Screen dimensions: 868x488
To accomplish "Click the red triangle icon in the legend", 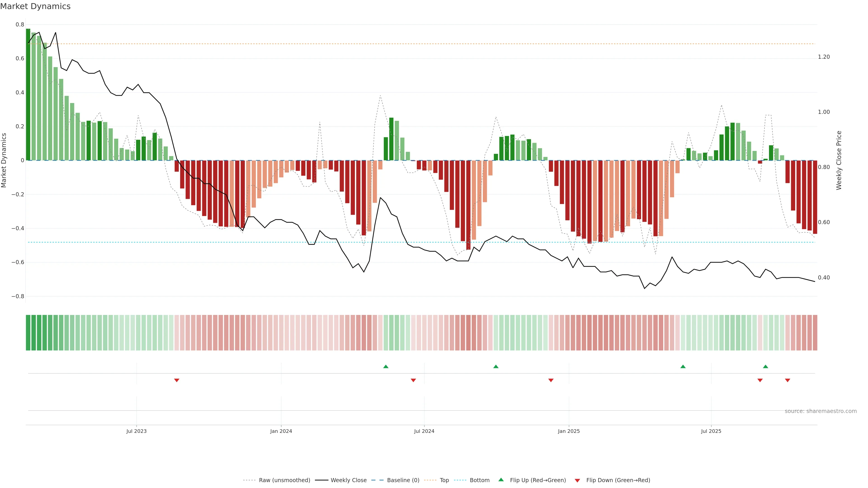I will [x=577, y=480].
